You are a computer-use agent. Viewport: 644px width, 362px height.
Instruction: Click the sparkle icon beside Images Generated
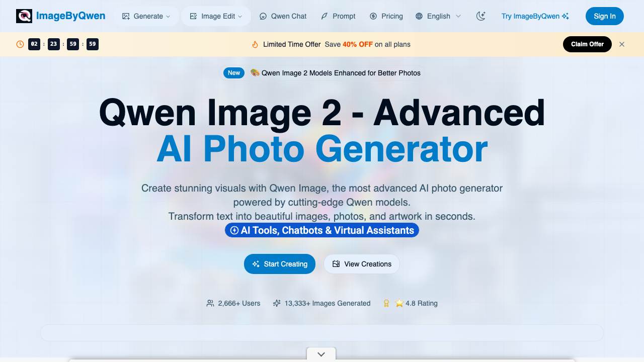click(x=277, y=303)
